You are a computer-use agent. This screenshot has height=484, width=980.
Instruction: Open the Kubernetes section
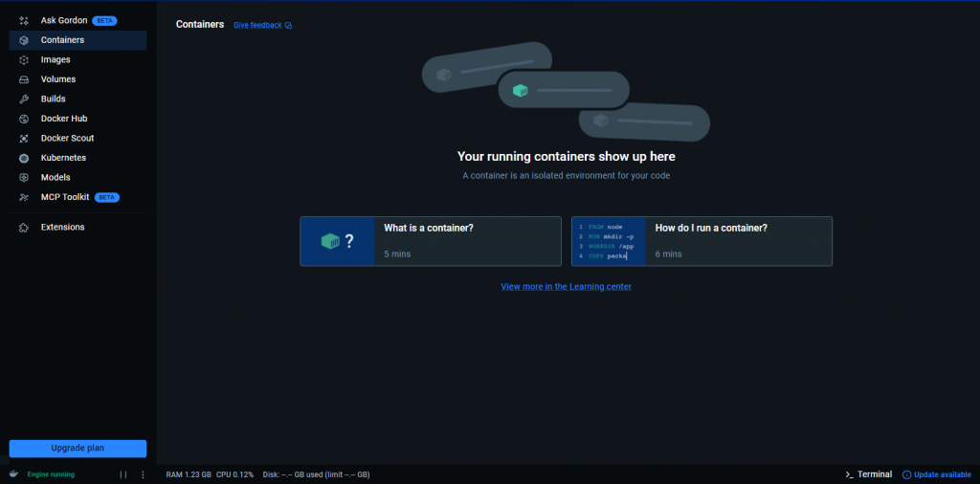(x=78, y=158)
